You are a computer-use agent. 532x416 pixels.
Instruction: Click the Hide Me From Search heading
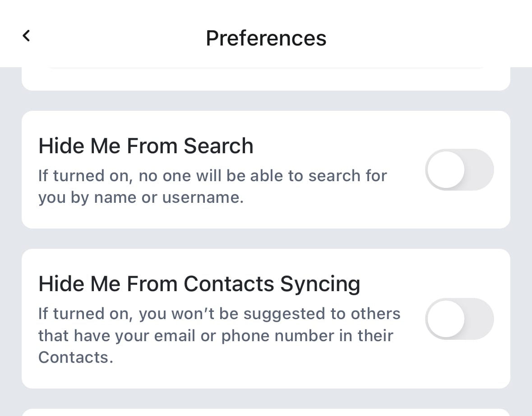tap(146, 146)
